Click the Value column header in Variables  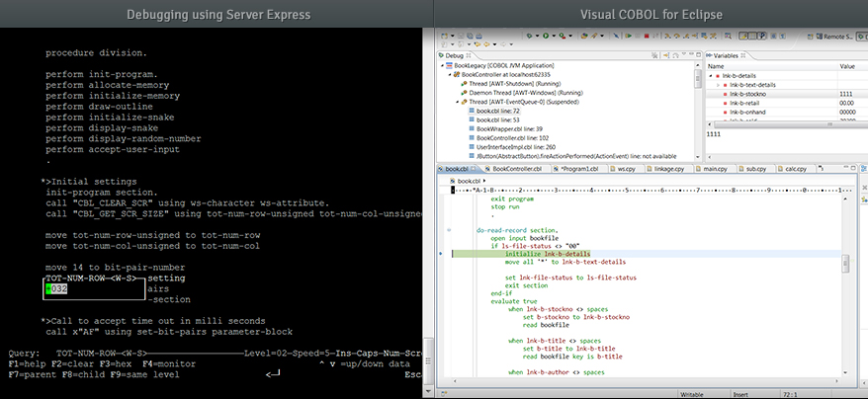[847, 66]
